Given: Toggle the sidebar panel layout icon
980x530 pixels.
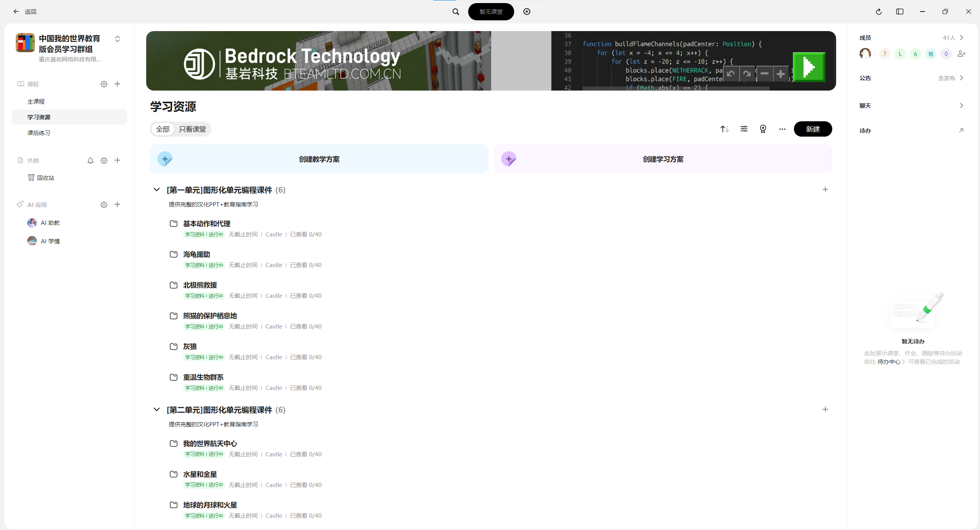Looking at the screenshot, I should [x=900, y=12].
